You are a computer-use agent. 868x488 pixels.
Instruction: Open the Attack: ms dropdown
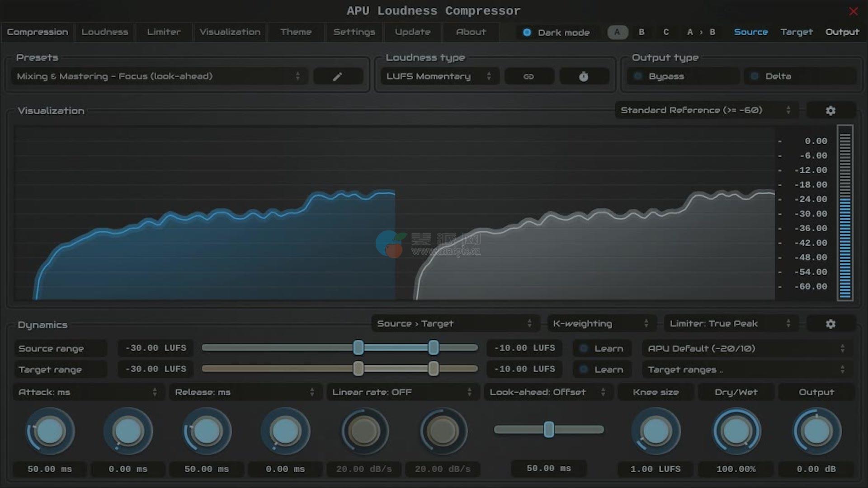[88, 392]
